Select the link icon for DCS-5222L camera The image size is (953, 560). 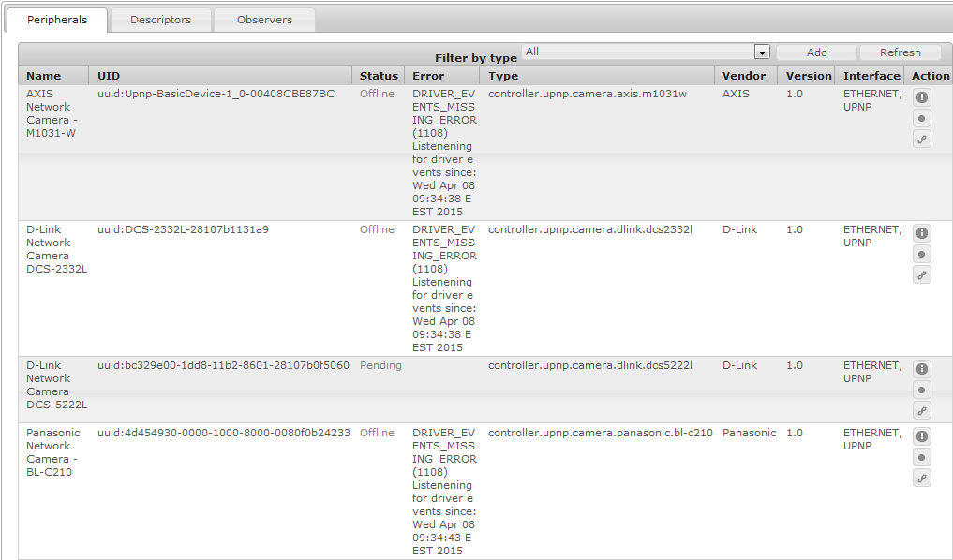pyautogui.click(x=922, y=411)
